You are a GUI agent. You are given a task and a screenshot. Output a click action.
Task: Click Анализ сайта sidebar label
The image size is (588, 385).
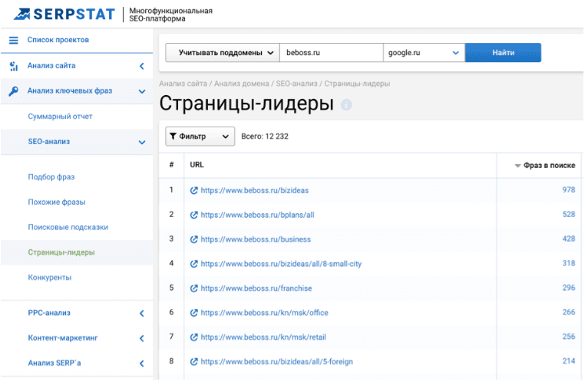click(x=51, y=66)
